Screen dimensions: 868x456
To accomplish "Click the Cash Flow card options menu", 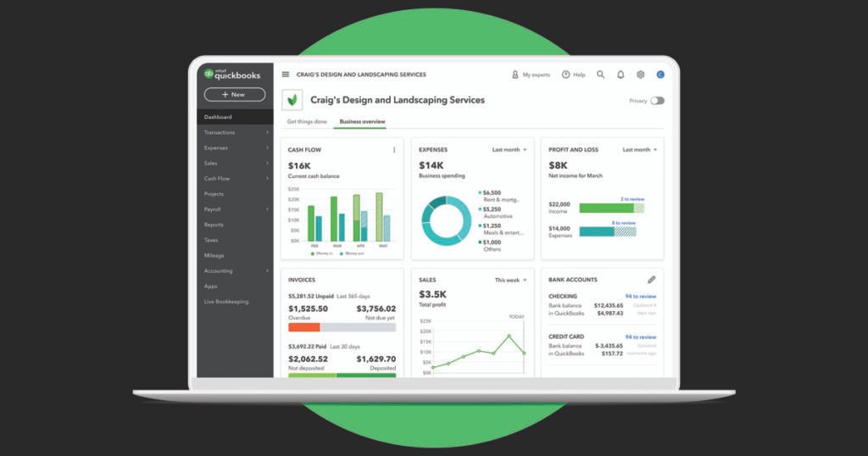I will tap(394, 150).
